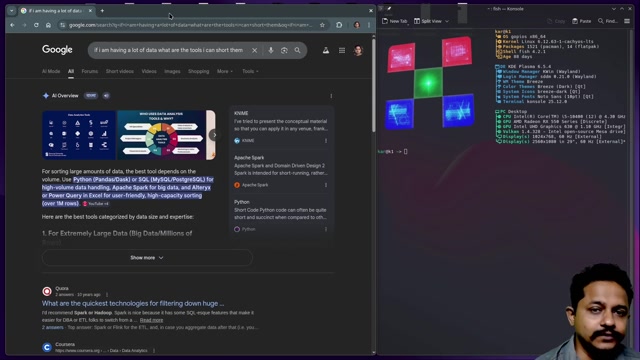Open Chrome extensions menu
Image resolution: width=640 pixels, height=360 pixels.
[339, 25]
